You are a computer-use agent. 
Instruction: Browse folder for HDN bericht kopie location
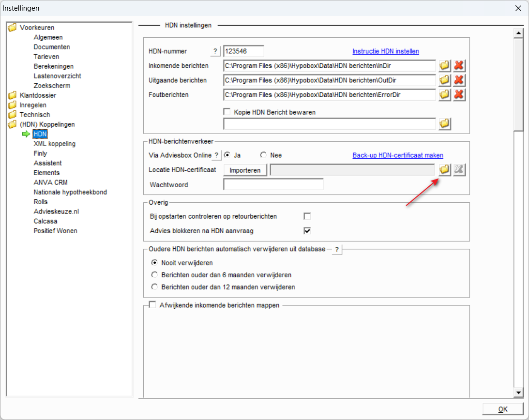[444, 123]
